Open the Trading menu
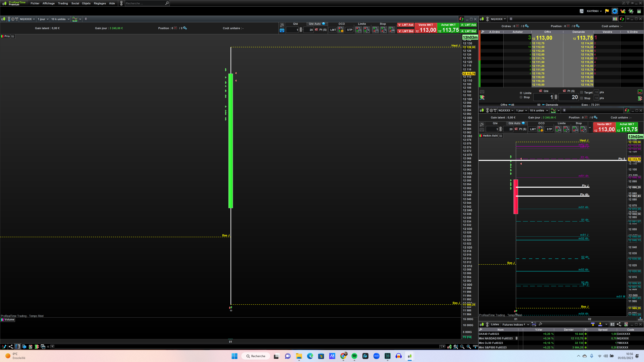 coord(63,3)
